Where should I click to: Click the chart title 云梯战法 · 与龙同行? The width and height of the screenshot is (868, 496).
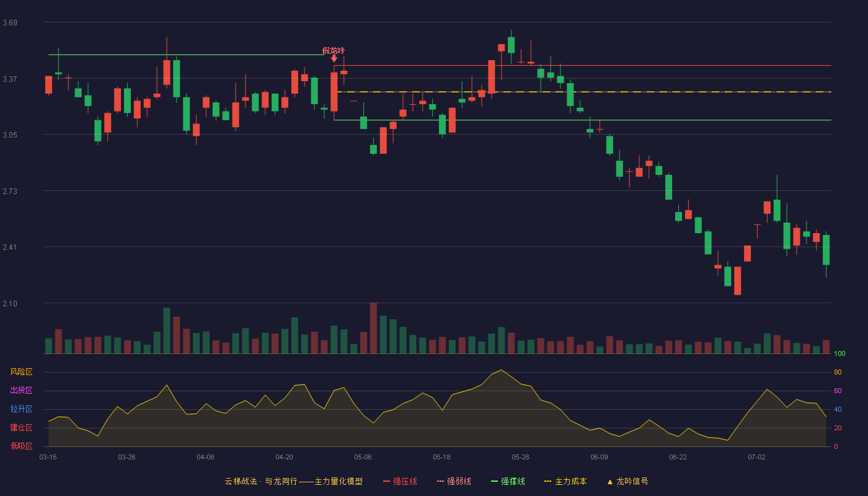(x=262, y=481)
